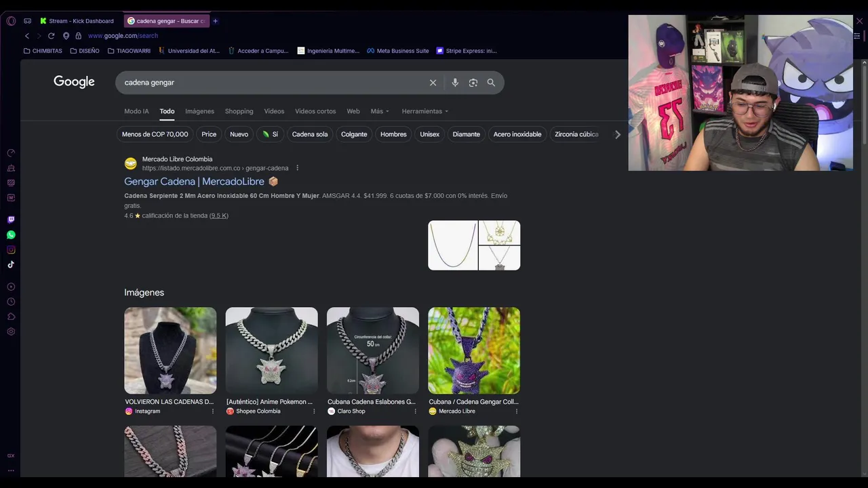Open the Meta Business Suite bookmark
The height and width of the screenshot is (488, 868).
coord(398,51)
